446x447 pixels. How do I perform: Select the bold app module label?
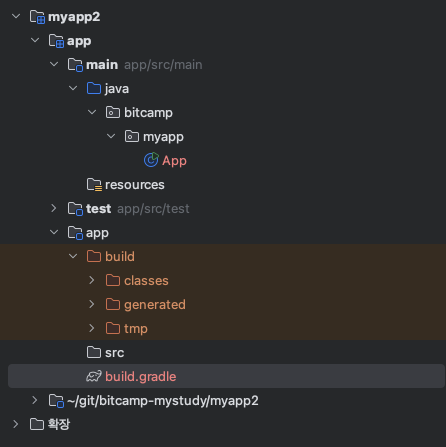pyautogui.click(x=79, y=41)
